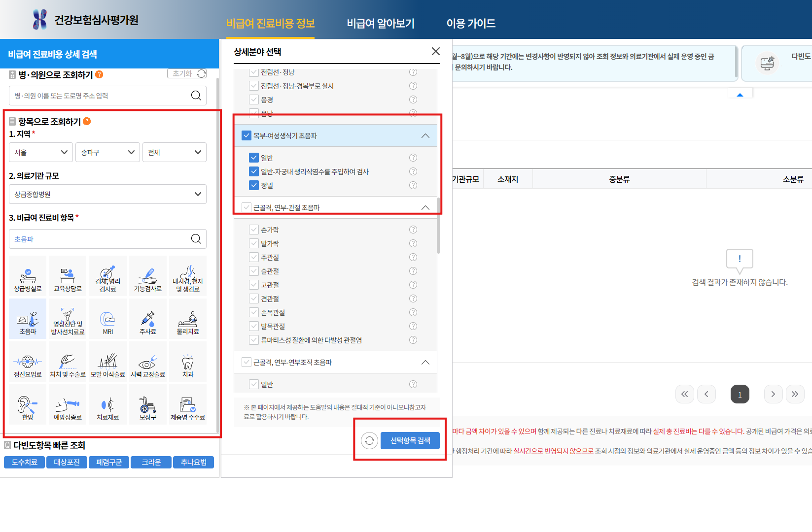
Task: Select the MRI category icon
Action: (x=107, y=319)
